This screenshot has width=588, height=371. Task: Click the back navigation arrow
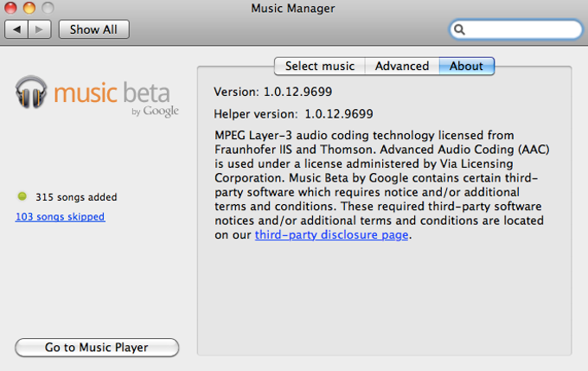(x=16, y=29)
